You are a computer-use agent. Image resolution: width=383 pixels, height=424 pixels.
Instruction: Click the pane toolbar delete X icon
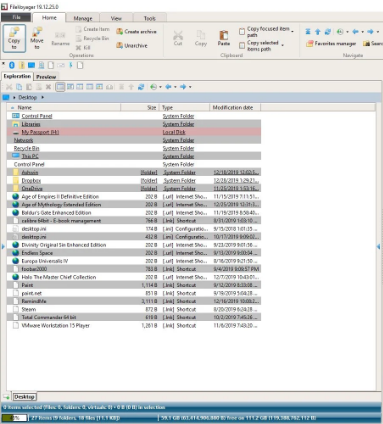[48, 87]
